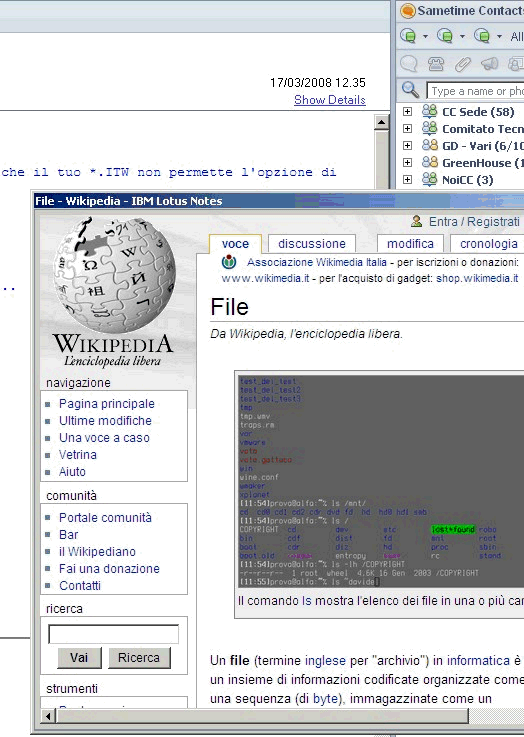Click the horizontal scrollbar left arrow
This screenshot has width=524, height=737.
47,716
